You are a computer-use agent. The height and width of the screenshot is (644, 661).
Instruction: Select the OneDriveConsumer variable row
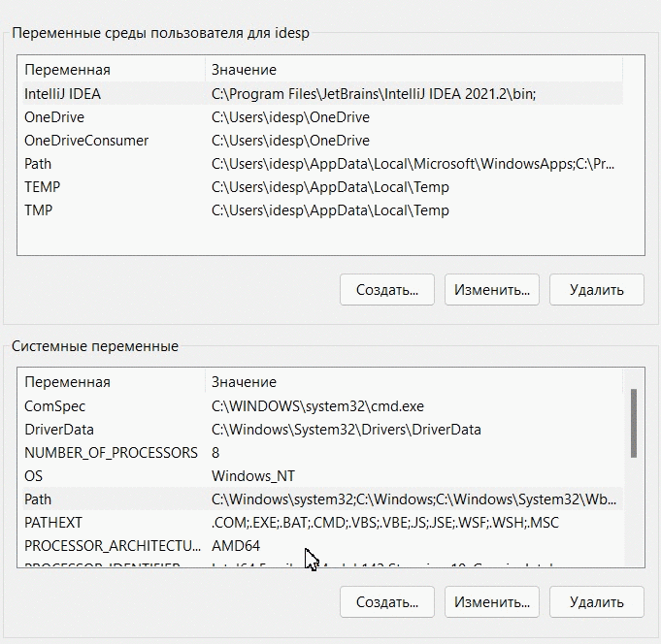pyautogui.click(x=322, y=141)
